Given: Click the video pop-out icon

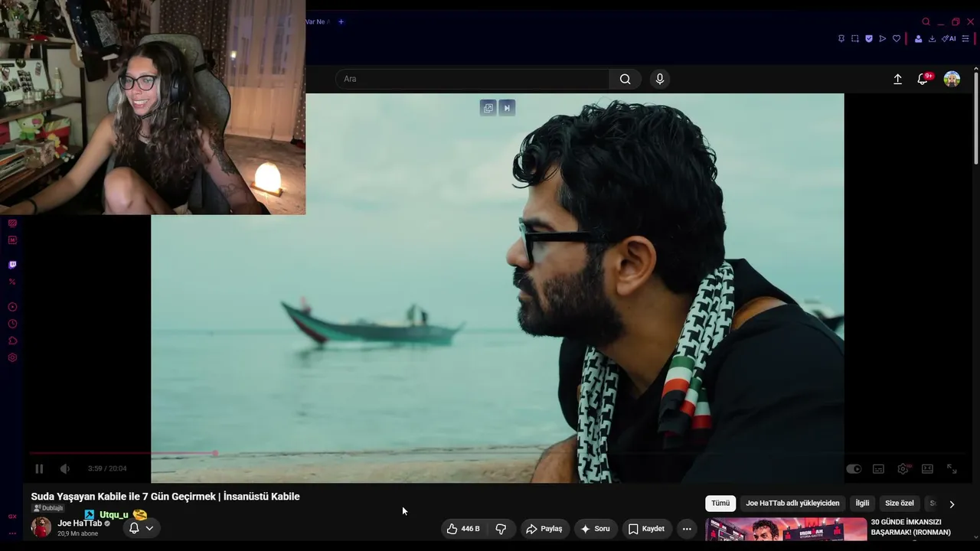Looking at the screenshot, I should (488, 108).
